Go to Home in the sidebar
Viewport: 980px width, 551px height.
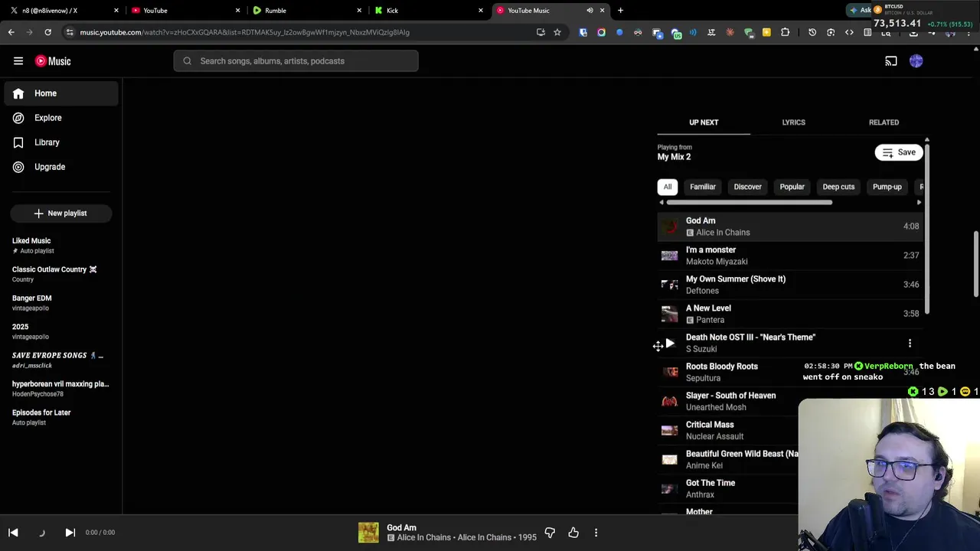(61, 93)
